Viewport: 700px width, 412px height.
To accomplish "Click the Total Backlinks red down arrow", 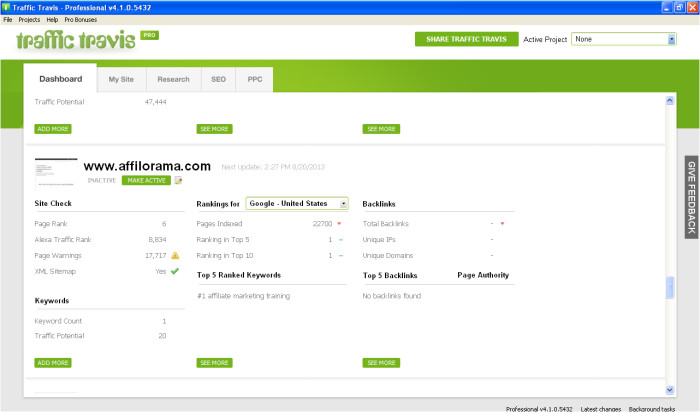I will click(502, 224).
